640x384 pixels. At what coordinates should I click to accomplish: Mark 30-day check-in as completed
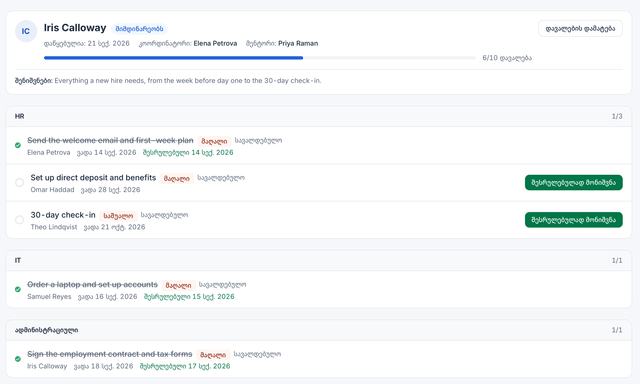573,220
